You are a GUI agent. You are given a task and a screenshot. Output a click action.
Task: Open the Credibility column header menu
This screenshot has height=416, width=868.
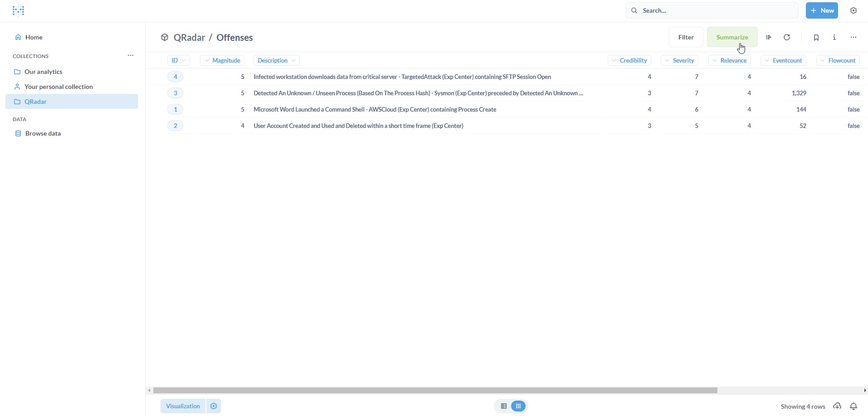629,60
